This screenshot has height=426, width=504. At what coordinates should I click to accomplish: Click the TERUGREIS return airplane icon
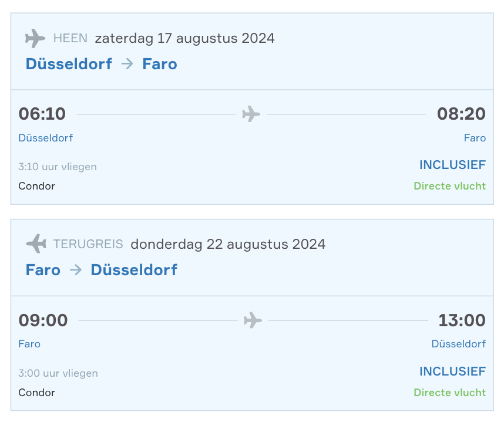pyautogui.click(x=36, y=244)
